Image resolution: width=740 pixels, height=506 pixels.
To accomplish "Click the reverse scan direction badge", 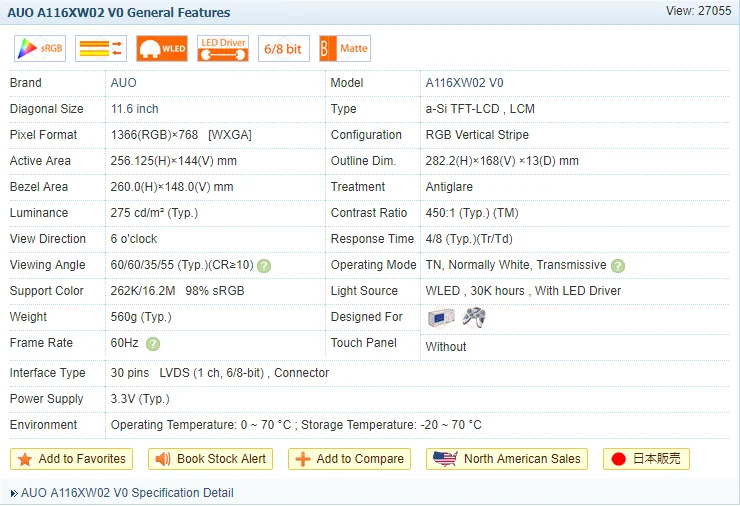I will click(101, 49).
